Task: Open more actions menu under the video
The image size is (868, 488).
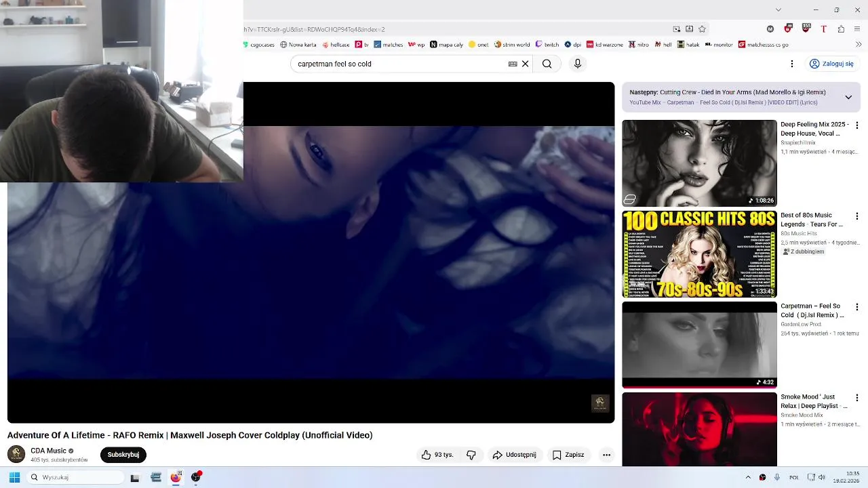Action: coord(606,455)
